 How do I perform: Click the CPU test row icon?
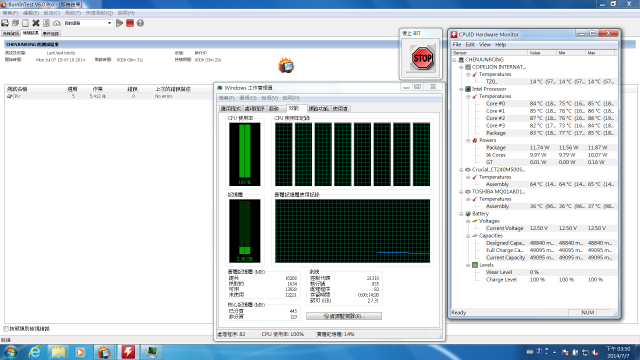pos(9,96)
